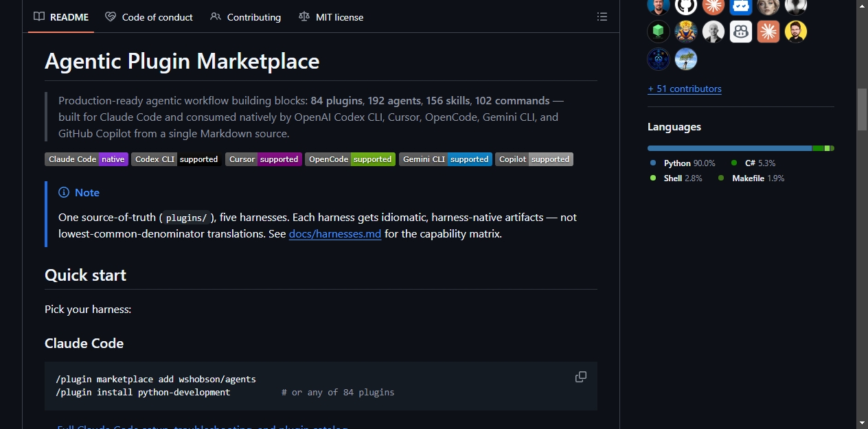Viewport: 868px width, 429px height.
Task: Filter by C# 5.3% language
Action: click(x=753, y=163)
